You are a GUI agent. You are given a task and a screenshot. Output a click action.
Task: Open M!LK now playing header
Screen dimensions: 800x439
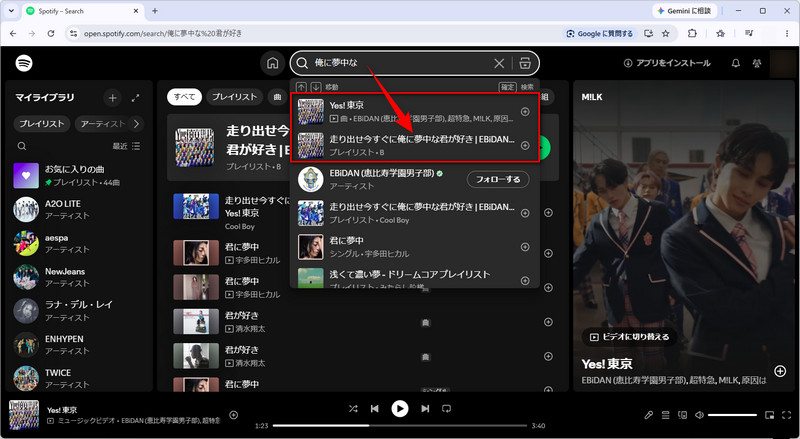[x=592, y=97]
